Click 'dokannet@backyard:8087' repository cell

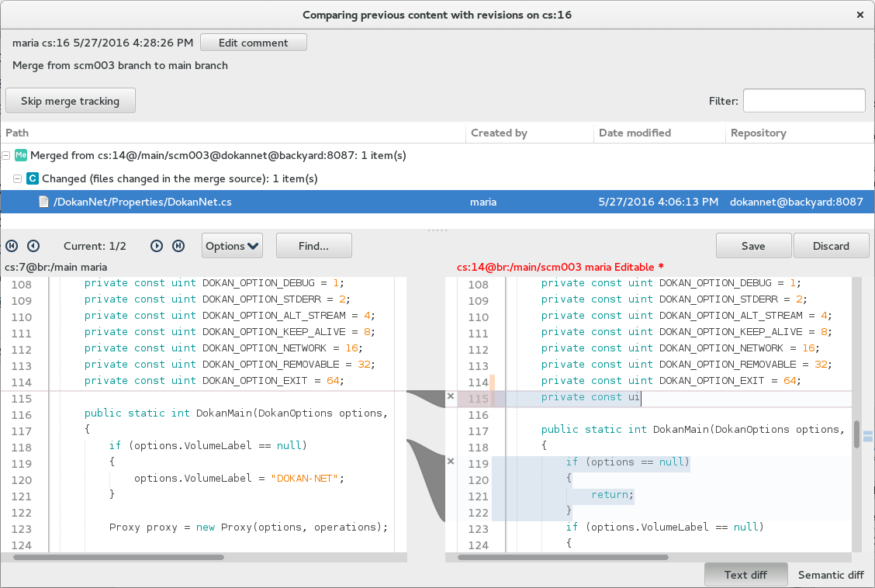pos(797,202)
